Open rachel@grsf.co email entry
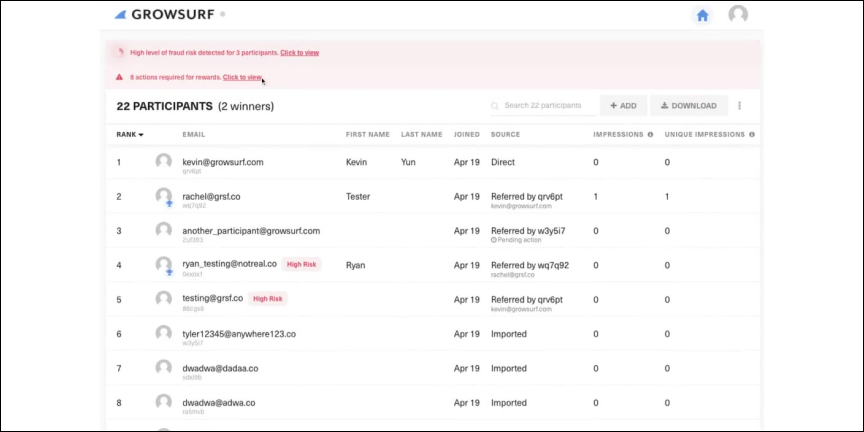The width and height of the screenshot is (864, 432). click(x=211, y=196)
